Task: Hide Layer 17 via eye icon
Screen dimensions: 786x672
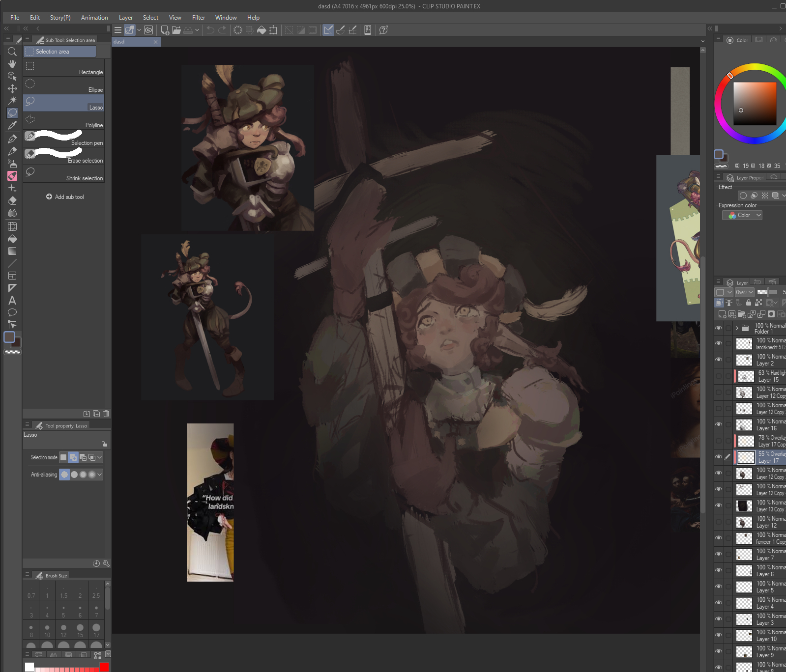Action: [x=719, y=457]
